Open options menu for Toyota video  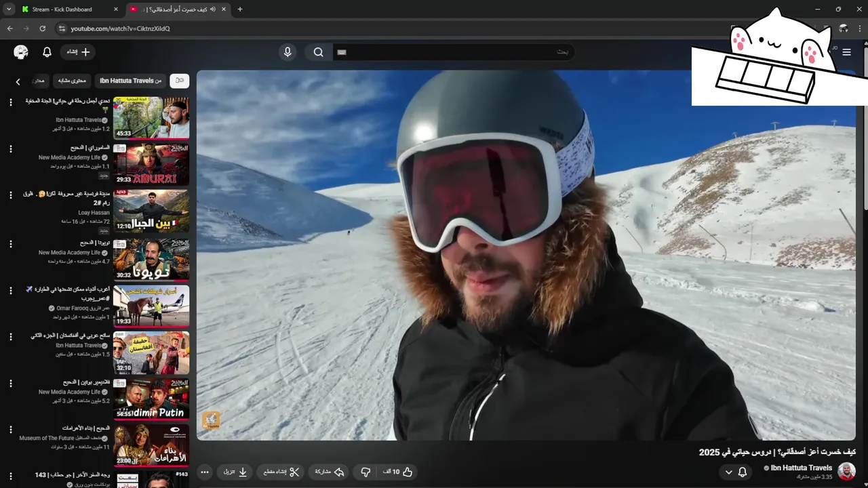pos(10,243)
